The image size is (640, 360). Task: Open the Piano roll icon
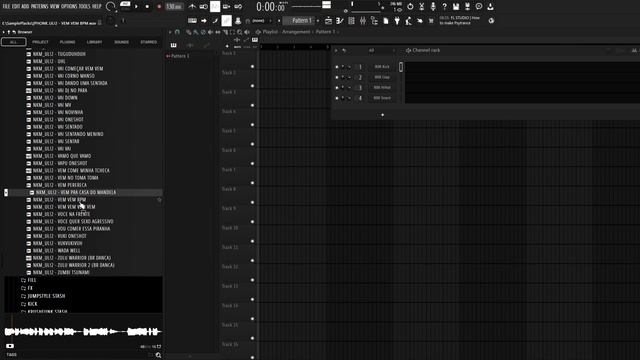[x=340, y=20]
